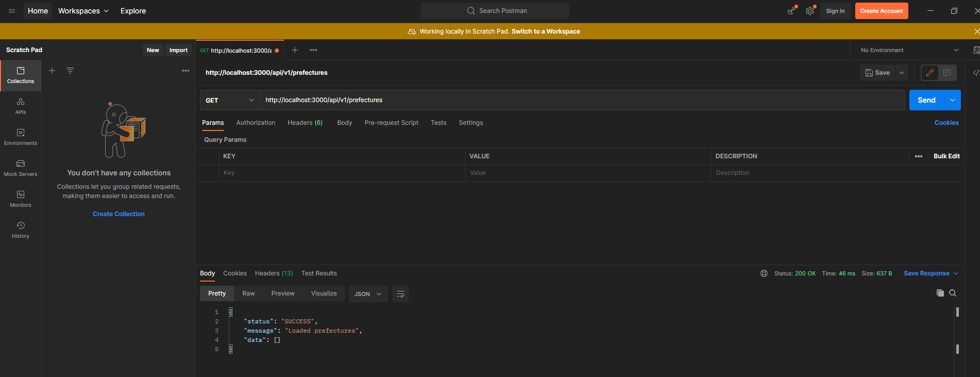Click the Send button

coord(926,100)
